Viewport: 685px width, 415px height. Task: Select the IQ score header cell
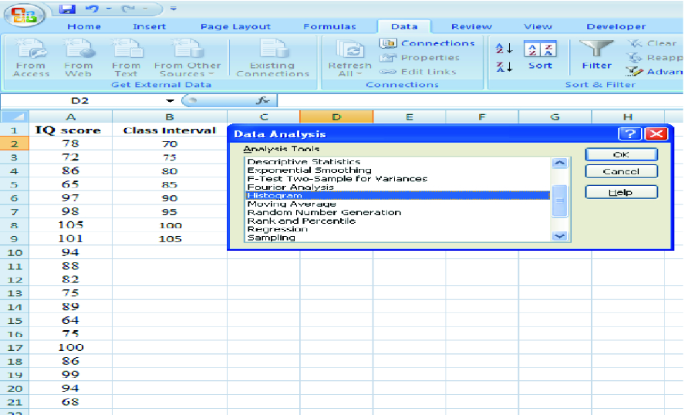71,130
